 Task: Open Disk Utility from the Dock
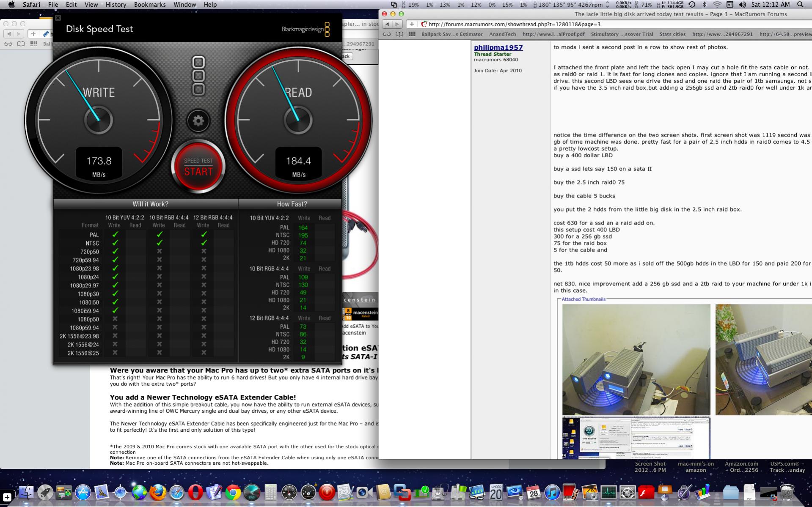[x=440, y=492]
